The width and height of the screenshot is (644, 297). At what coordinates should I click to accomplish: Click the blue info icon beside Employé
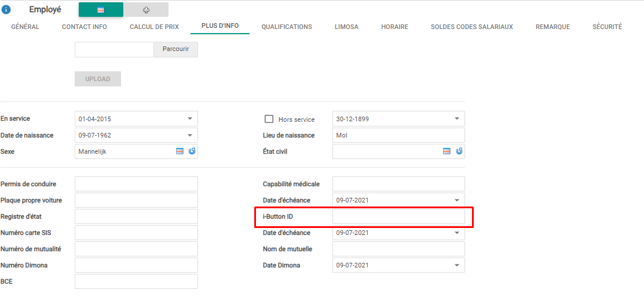[6, 10]
